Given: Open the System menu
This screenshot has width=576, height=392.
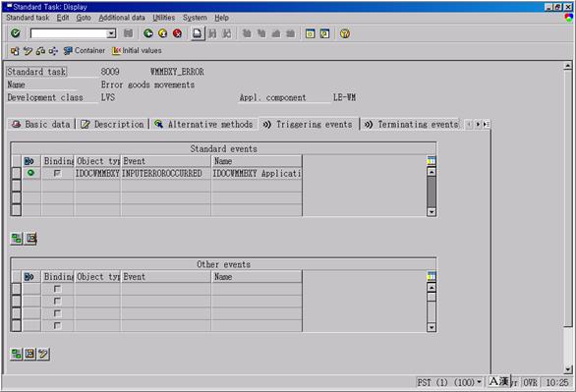Looking at the screenshot, I should (195, 18).
